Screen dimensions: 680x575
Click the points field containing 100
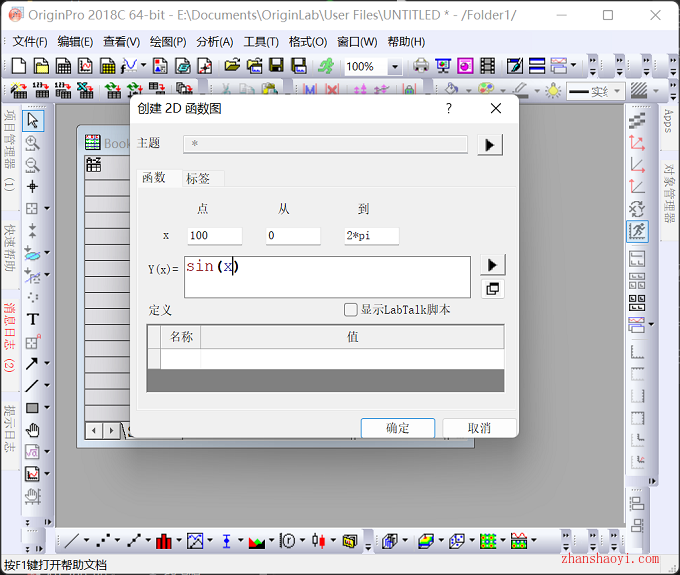pyautogui.click(x=215, y=236)
